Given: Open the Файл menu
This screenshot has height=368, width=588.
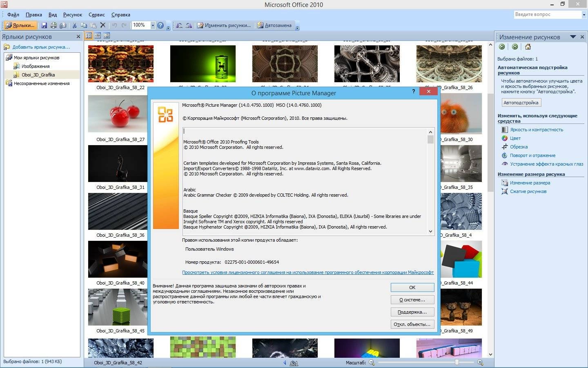Looking at the screenshot, I should pos(13,15).
